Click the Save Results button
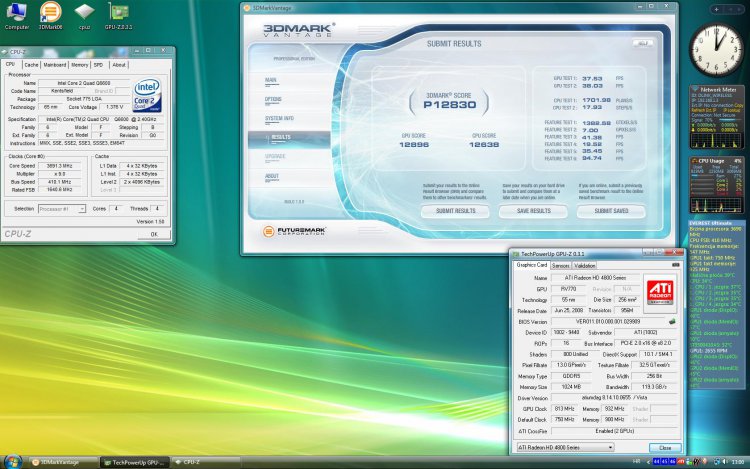This screenshot has height=469, width=750. [x=533, y=211]
